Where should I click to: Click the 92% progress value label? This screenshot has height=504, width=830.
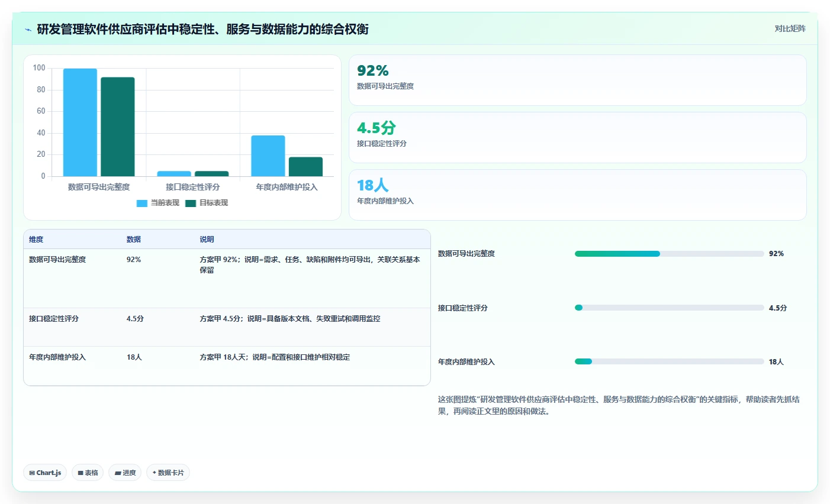(x=776, y=254)
